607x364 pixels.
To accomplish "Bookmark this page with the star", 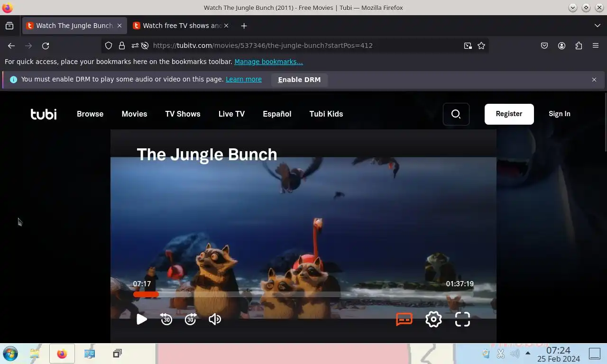I will (x=481, y=45).
